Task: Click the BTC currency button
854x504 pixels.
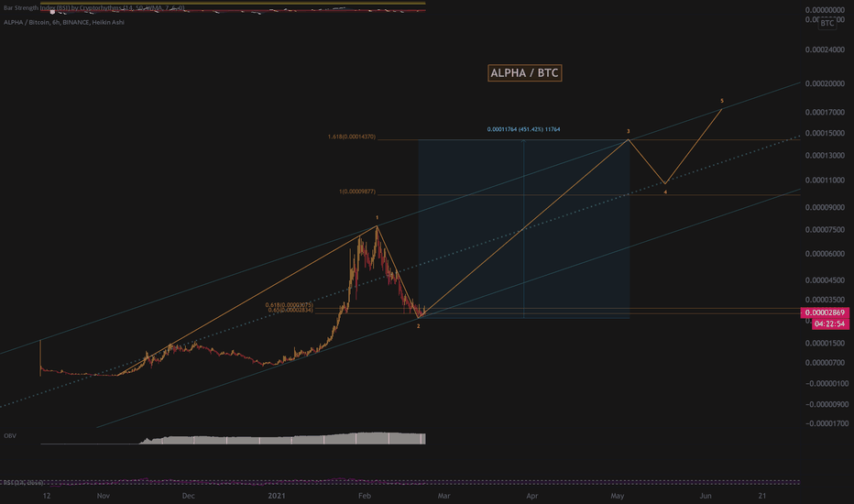Action: coord(827,23)
